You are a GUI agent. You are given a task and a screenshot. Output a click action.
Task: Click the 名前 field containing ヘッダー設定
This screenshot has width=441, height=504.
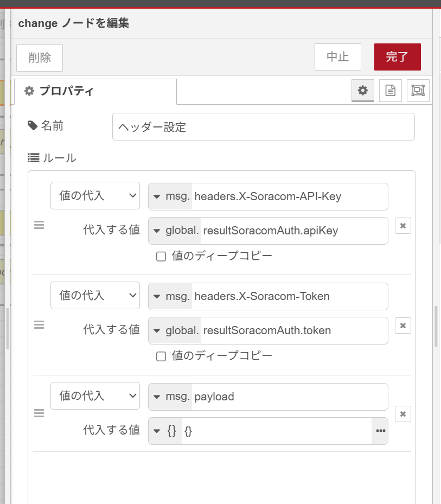[263, 127]
